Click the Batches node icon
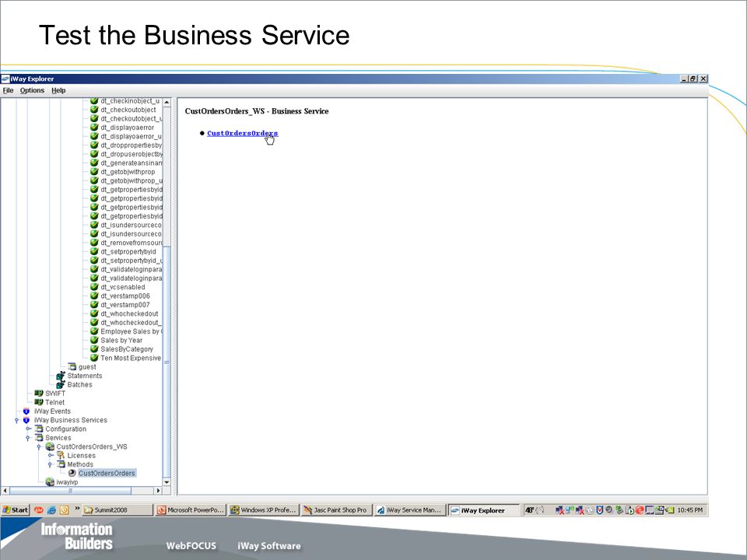This screenshot has height=560, width=747. pos(61,385)
